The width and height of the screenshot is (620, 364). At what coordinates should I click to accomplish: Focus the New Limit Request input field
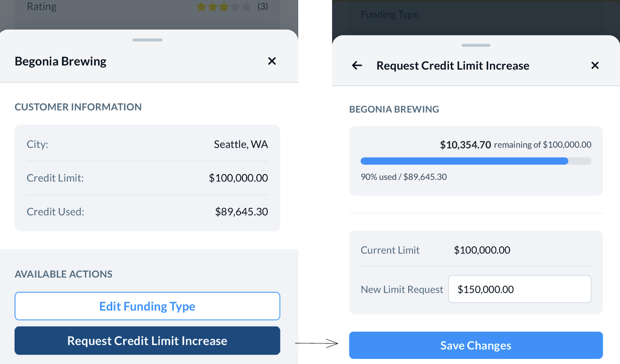tap(519, 289)
